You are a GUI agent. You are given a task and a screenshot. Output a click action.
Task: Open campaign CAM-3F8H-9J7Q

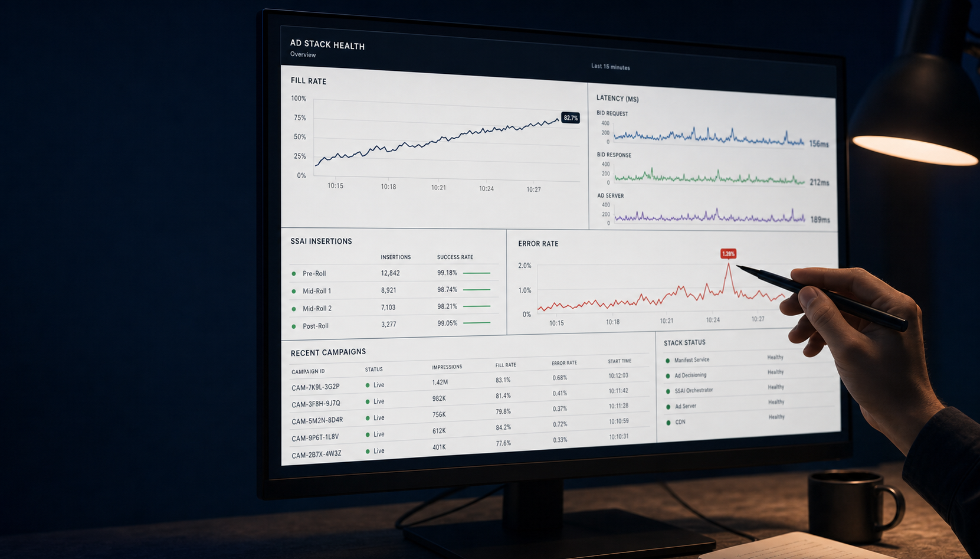pyautogui.click(x=316, y=404)
